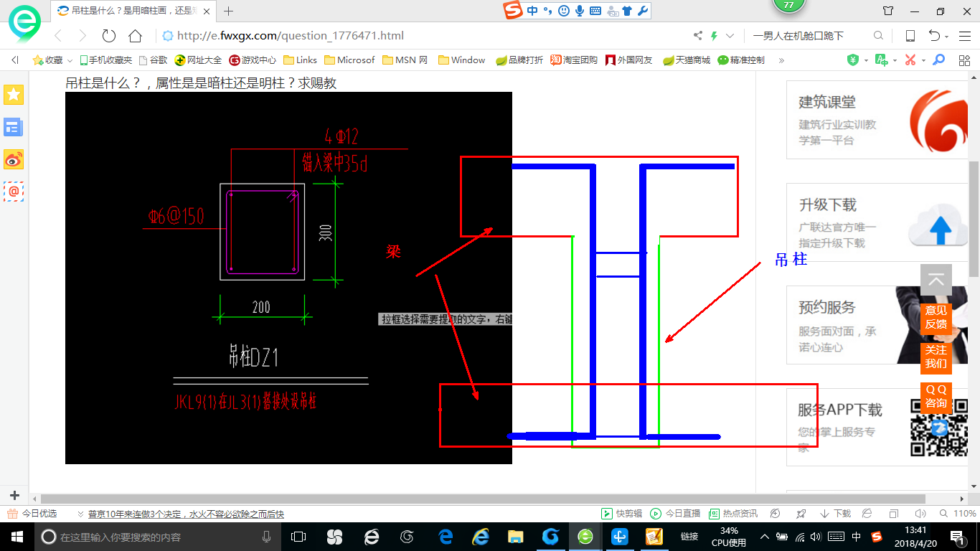Open the Window bookmark folder

point(461,60)
